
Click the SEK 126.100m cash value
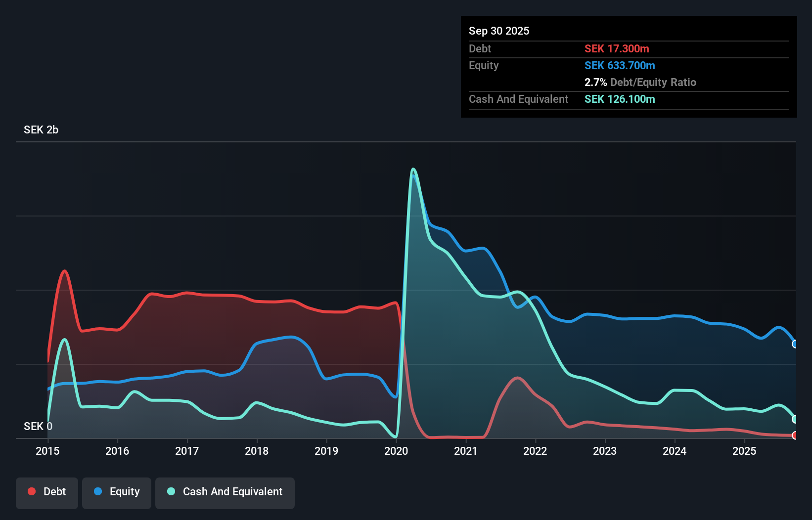point(620,99)
